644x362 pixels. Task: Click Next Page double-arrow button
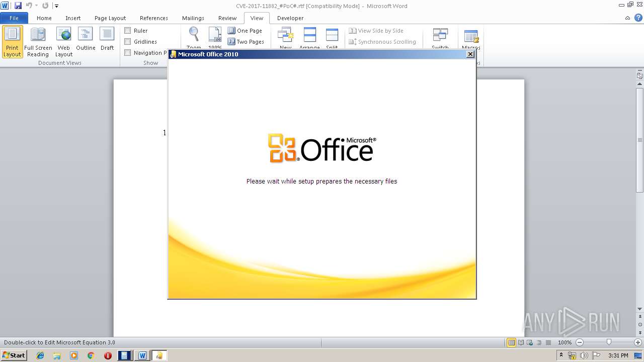click(x=639, y=333)
